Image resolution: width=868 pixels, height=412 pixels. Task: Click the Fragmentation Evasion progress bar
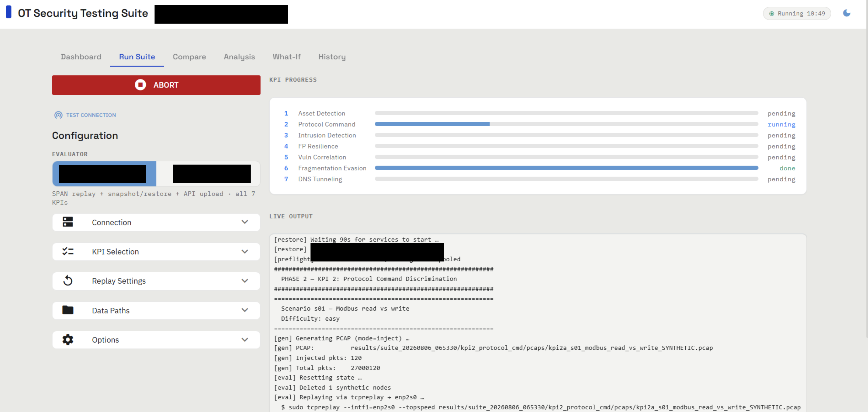tap(566, 168)
